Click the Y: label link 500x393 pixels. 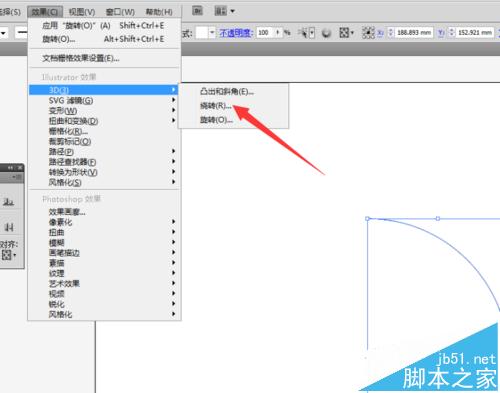[x=441, y=33]
